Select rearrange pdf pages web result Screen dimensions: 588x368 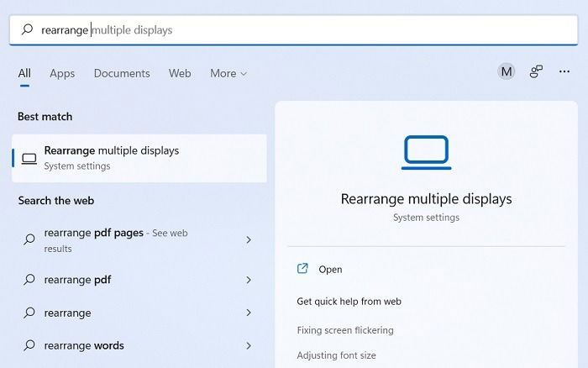click(x=139, y=240)
